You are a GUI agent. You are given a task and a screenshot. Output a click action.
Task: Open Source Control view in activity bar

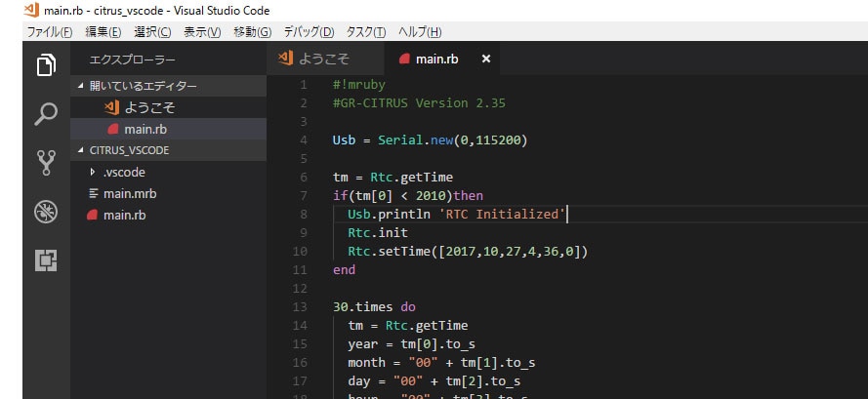pos(47,163)
